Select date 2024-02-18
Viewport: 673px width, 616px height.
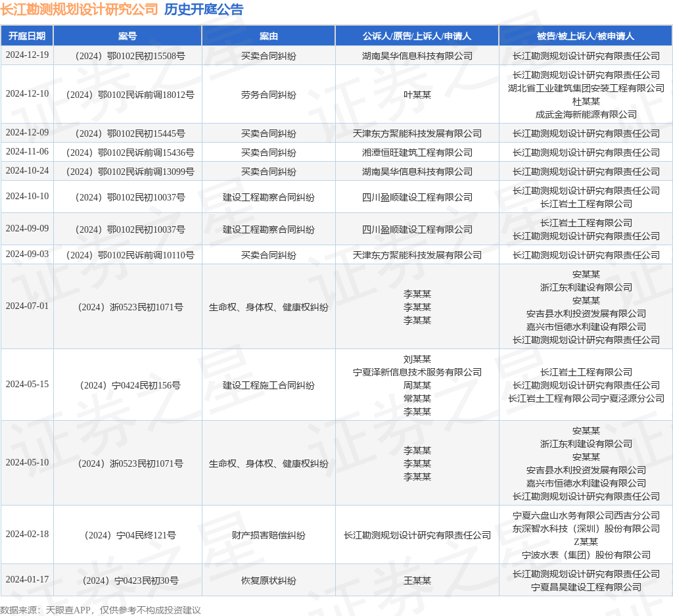click(x=27, y=534)
